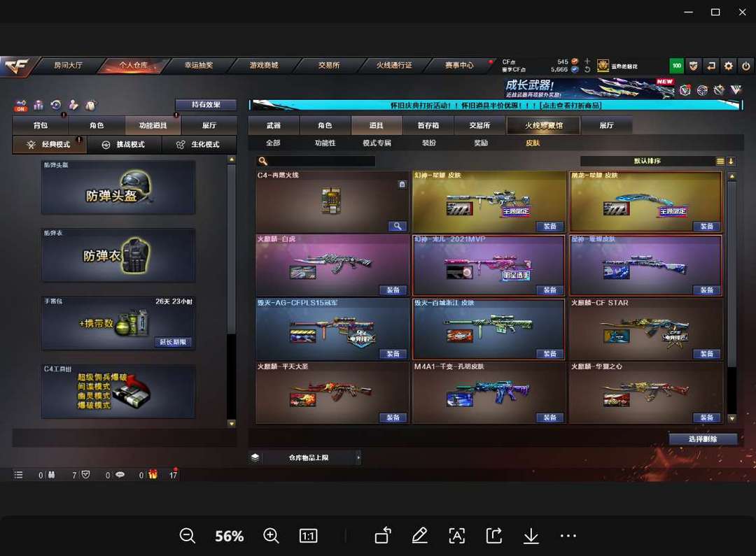Click the shield clan icon in status bar

pos(85,475)
